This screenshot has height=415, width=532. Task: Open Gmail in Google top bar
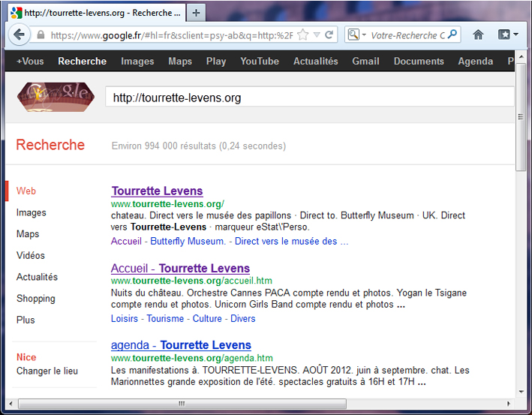(x=365, y=61)
